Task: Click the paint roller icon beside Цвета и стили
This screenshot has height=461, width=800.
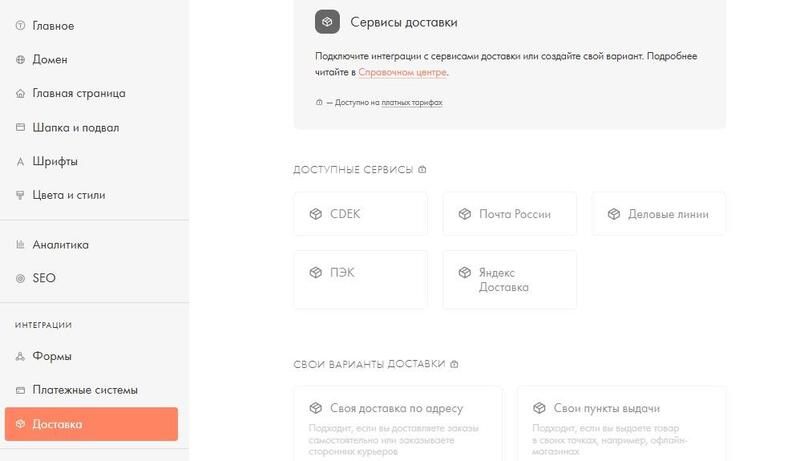Action: (x=20, y=195)
